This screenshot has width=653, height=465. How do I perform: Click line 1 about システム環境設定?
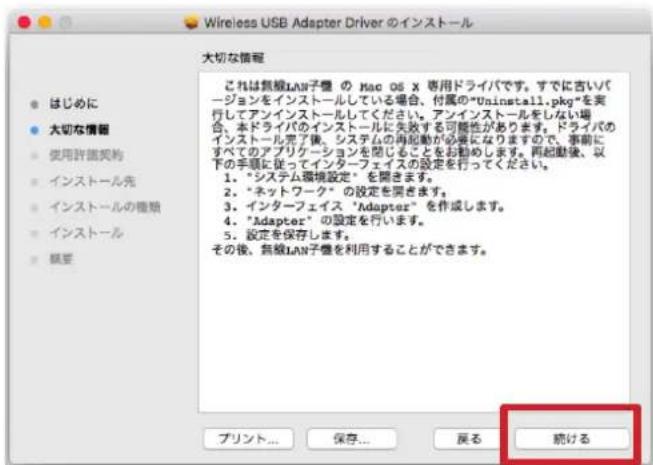pos(329,177)
